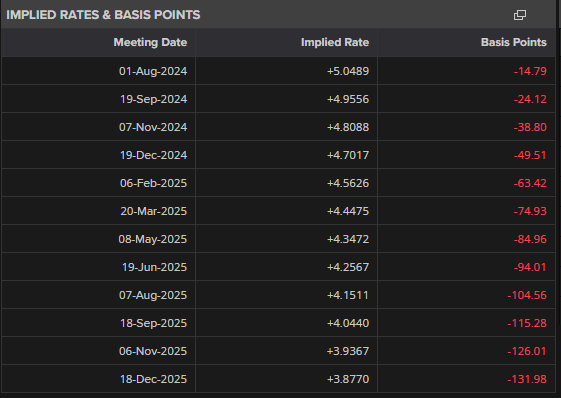The height and width of the screenshot is (398, 561).
Task: Click the -84.96 basis points cell
Action: [x=467, y=239]
